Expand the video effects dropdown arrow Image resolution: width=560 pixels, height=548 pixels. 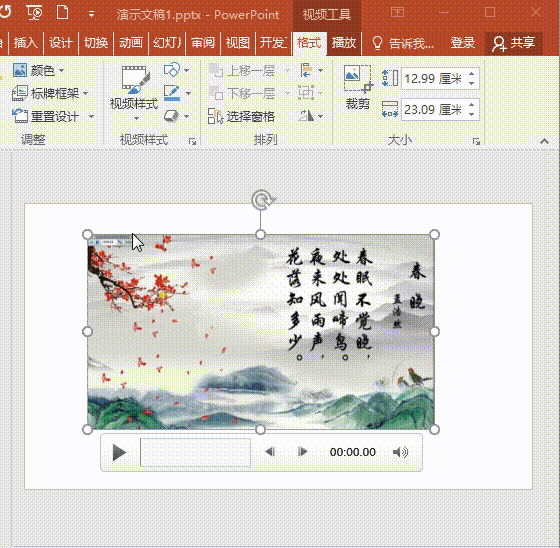tap(187, 116)
